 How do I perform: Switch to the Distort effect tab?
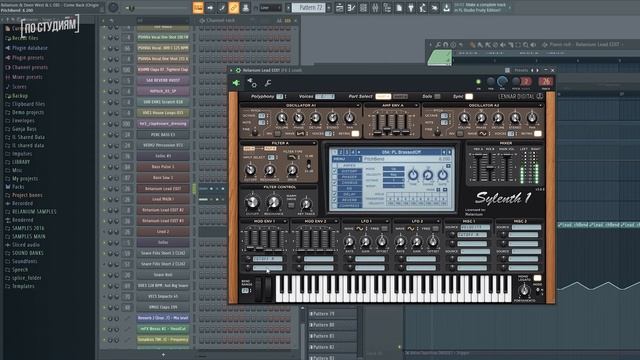click(349, 171)
